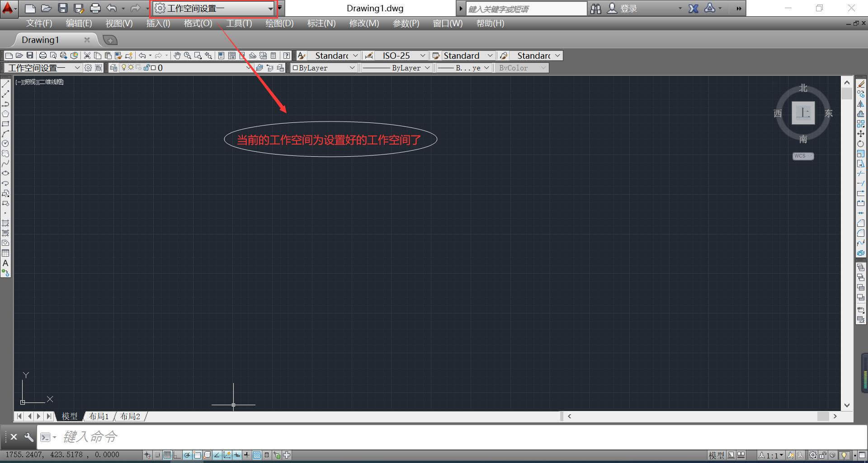Click the 上 face of the ViewCube
The height and width of the screenshot is (463, 868).
tap(803, 112)
